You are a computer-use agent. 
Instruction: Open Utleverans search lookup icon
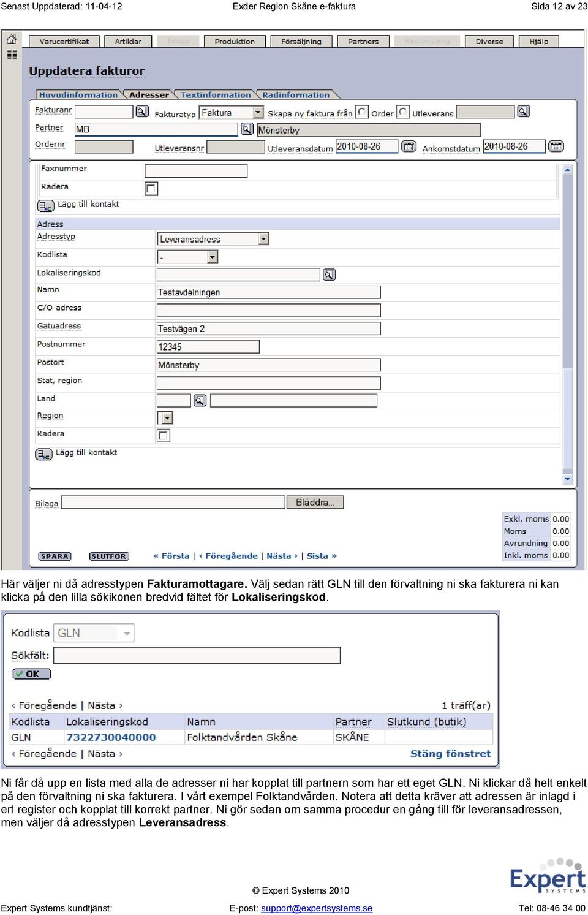pos(524,112)
